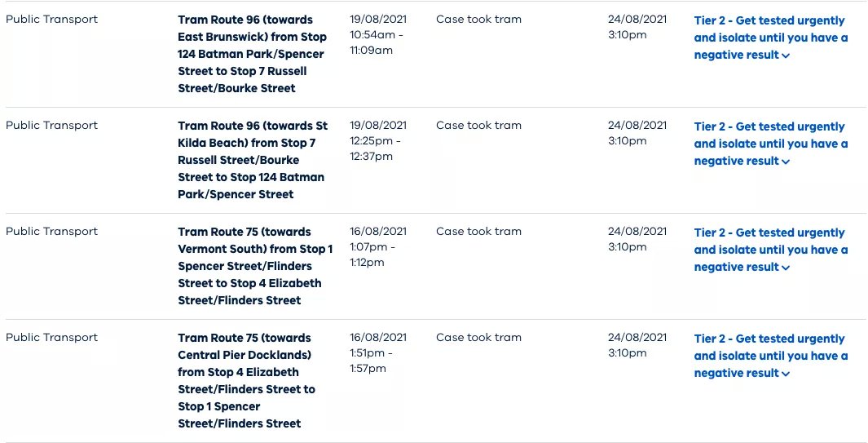Expand chevron on Central Pier Docklands row advice
The width and height of the screenshot is (868, 443).
coord(786,374)
